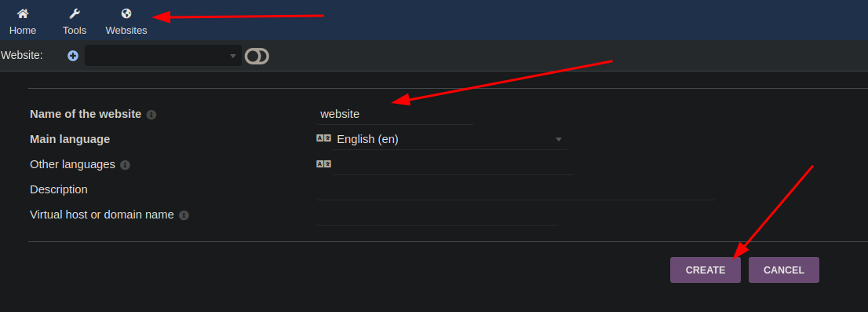Click the Home house icon

pos(23,14)
